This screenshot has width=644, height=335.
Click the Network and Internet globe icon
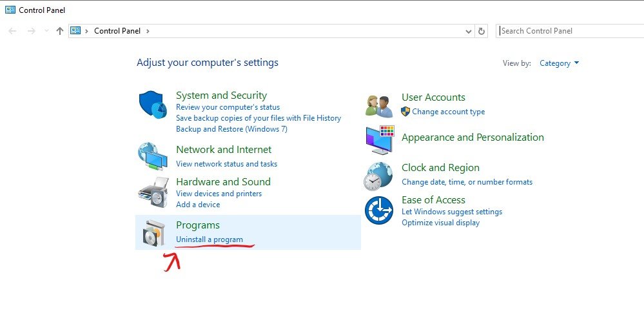coord(153,156)
